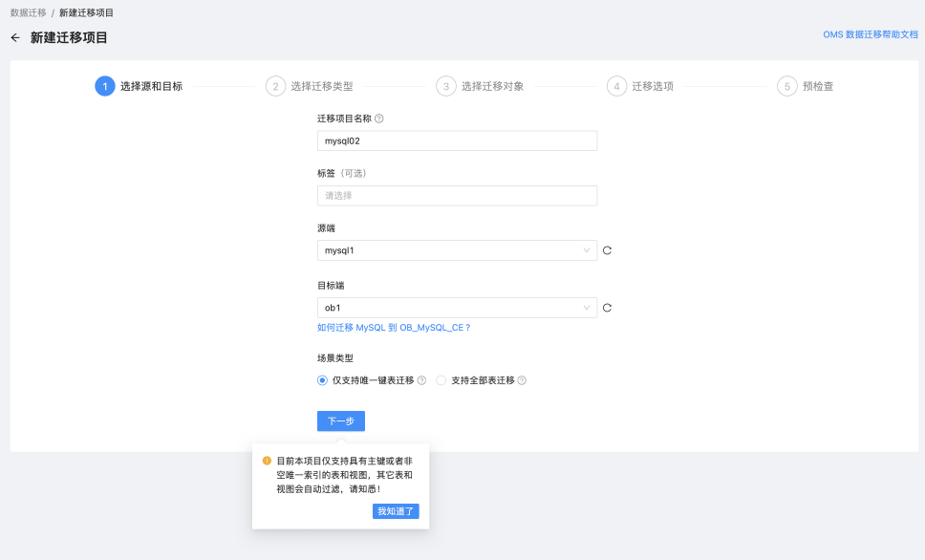Click the 源端 field label
The height and width of the screenshot is (560, 925).
[326, 228]
